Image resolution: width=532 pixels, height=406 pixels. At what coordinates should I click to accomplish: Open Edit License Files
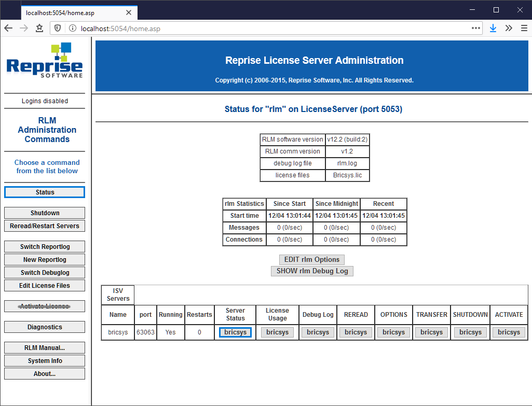click(x=45, y=285)
